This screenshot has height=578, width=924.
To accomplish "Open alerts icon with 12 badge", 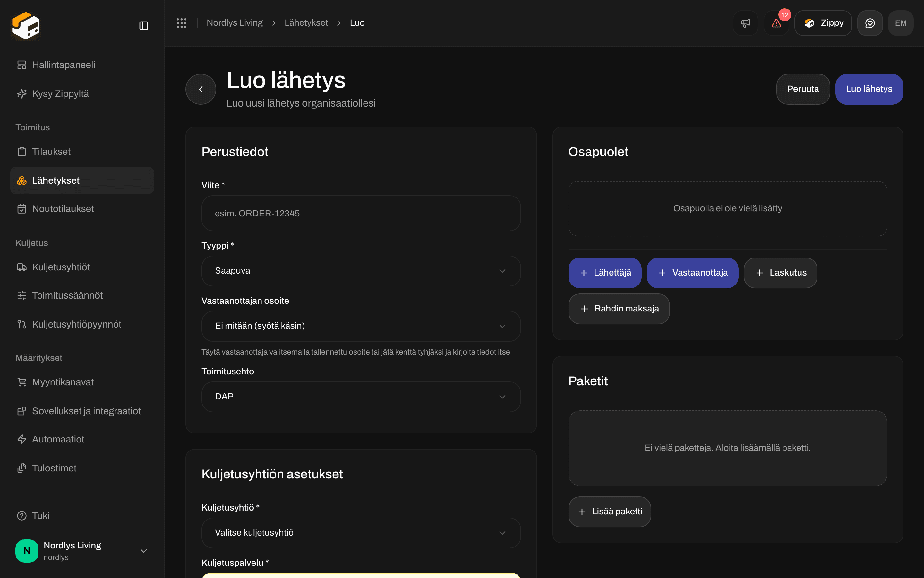I will tap(776, 23).
